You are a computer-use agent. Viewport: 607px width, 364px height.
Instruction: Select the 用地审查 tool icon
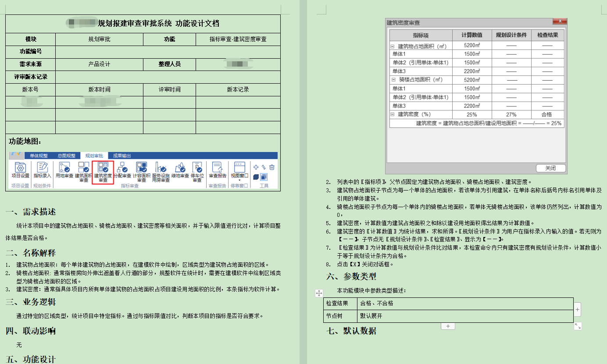click(x=64, y=167)
